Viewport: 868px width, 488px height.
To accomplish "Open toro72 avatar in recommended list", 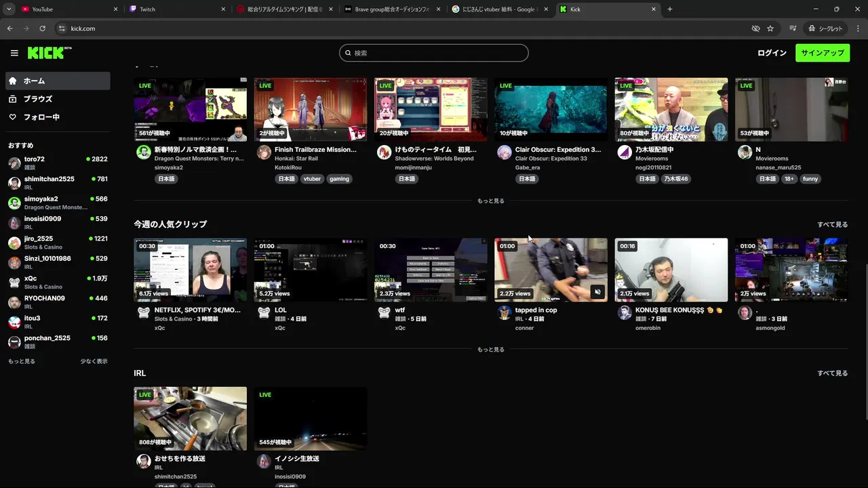I will pos(14,163).
